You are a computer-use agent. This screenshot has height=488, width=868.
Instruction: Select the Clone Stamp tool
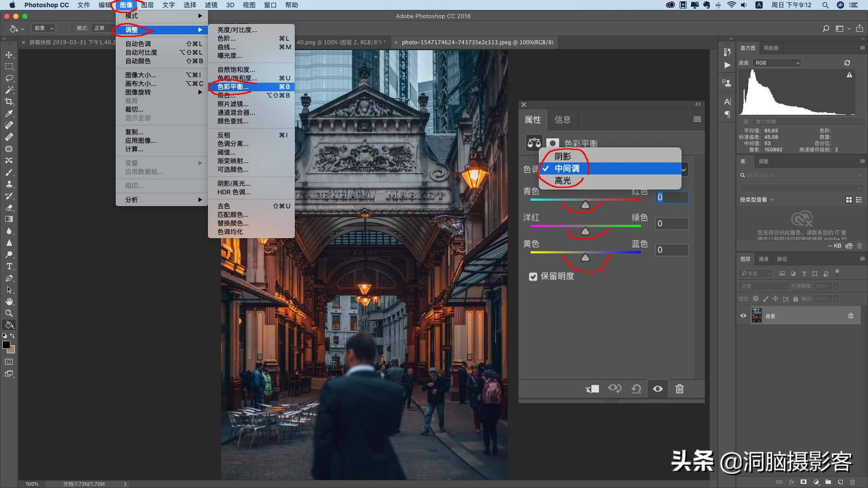coord(9,184)
